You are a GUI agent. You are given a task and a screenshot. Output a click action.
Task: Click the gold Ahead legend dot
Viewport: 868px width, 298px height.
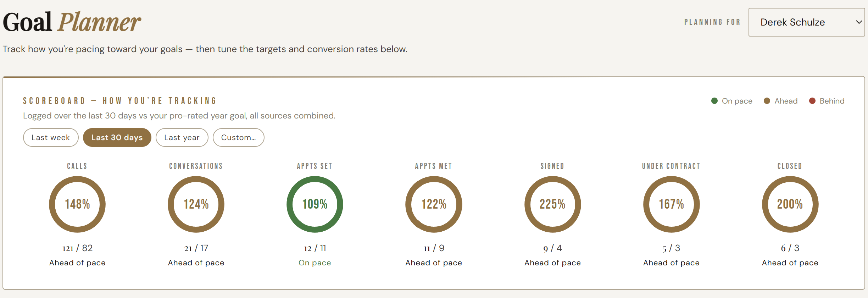point(767,101)
